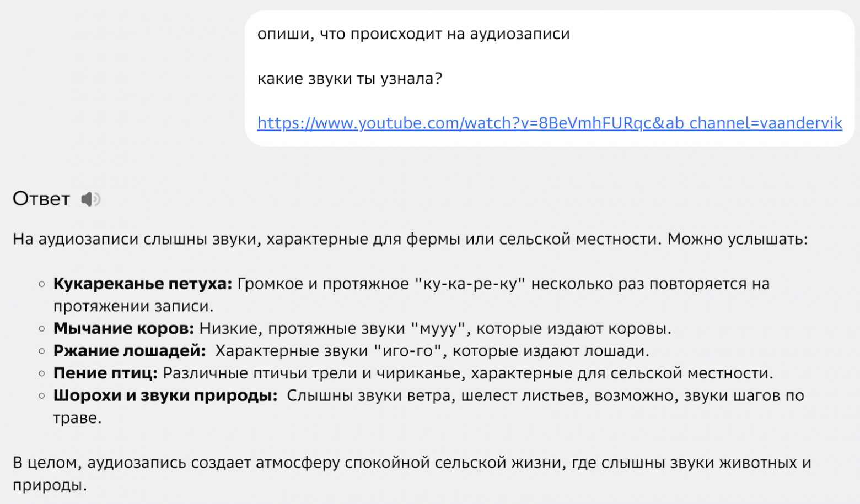Click the bullet marker before 'Ржание лошадей'
The image size is (860, 504).
[x=41, y=350]
